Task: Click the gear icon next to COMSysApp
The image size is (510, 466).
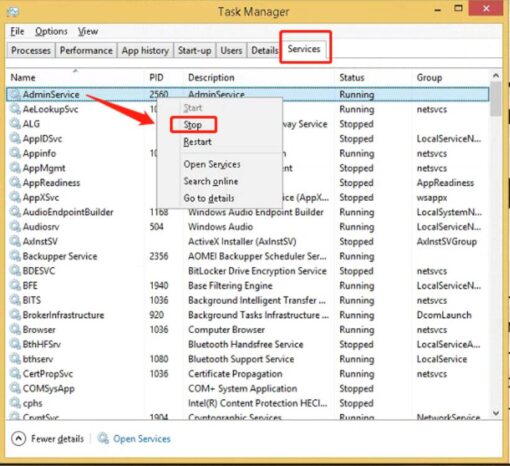Action: [15, 388]
